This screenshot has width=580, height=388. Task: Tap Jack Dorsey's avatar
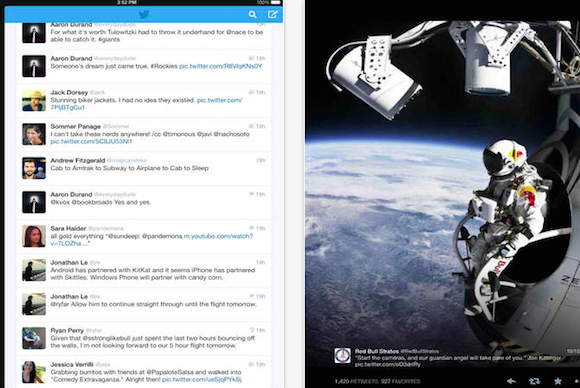[34, 100]
